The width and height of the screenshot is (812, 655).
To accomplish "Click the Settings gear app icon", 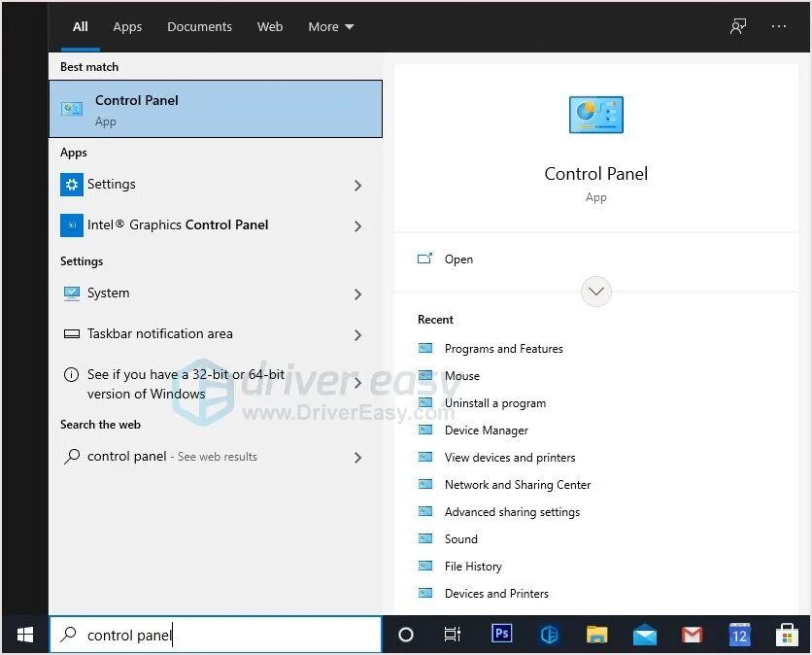I will [72, 185].
